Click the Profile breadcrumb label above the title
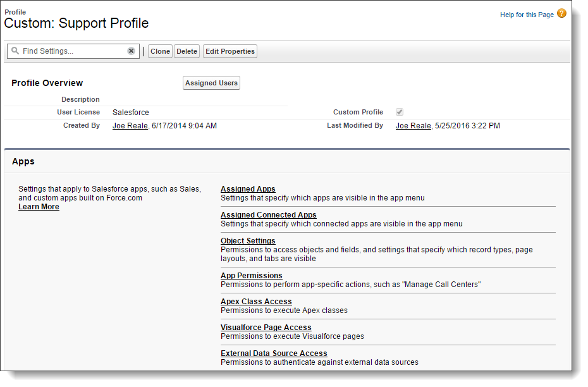The image size is (588, 387). coord(15,12)
